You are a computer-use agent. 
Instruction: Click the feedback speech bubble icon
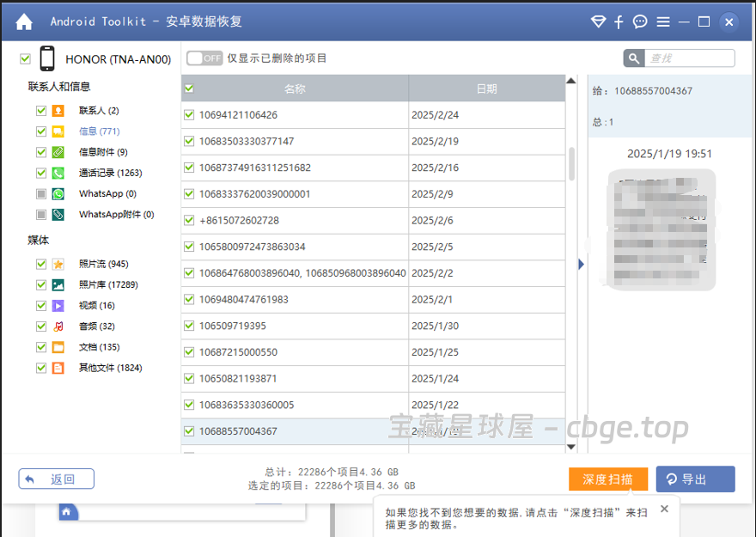click(640, 21)
